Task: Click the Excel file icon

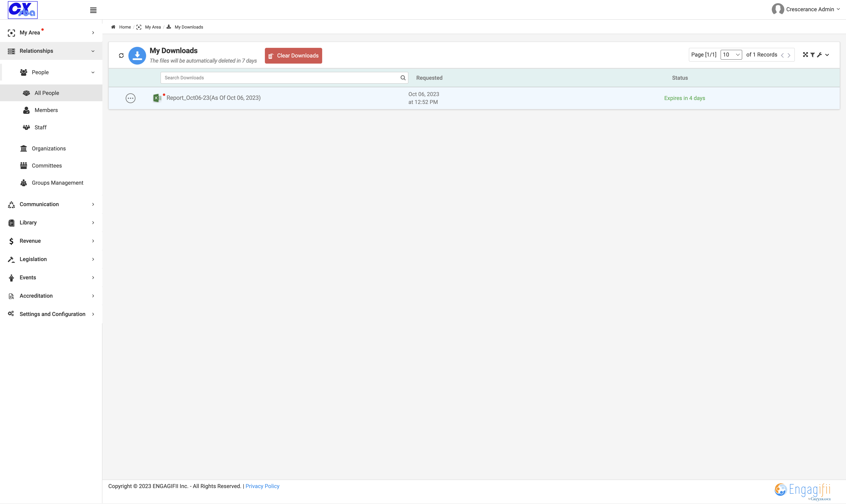Action: point(157,98)
